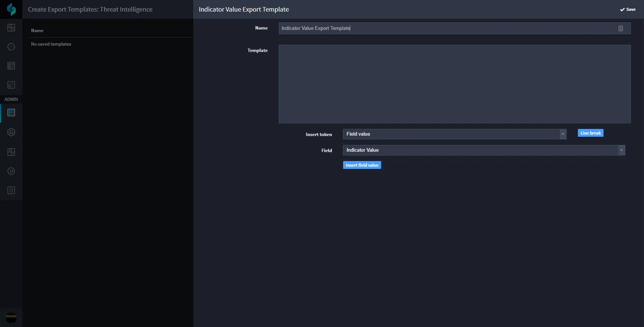Click Insert field value button
Viewport: 644px width, 327px height.
[x=362, y=165]
